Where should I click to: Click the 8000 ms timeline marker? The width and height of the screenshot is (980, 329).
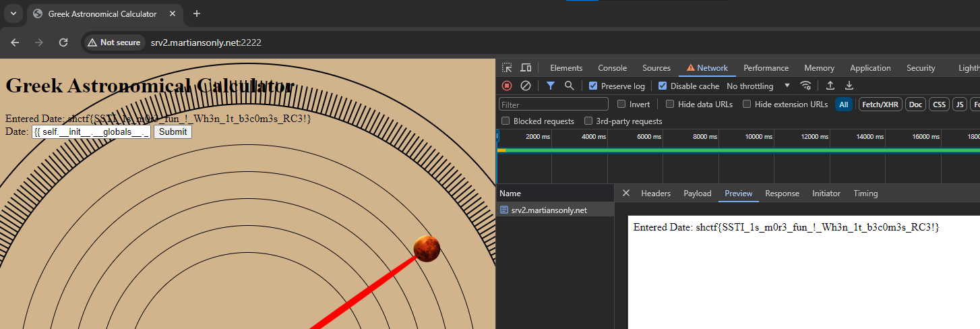704,137
